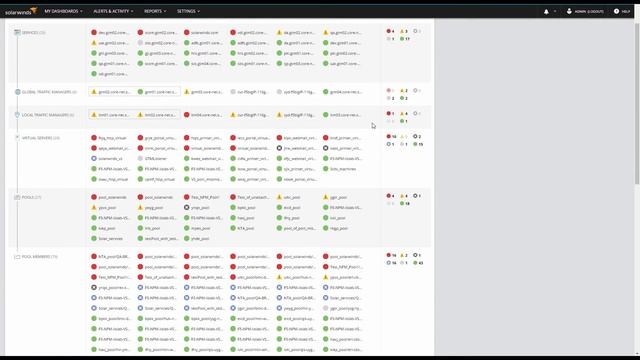This screenshot has height=360, width=640.
Task: Open the solarwinds.com service
Action: (204, 32)
